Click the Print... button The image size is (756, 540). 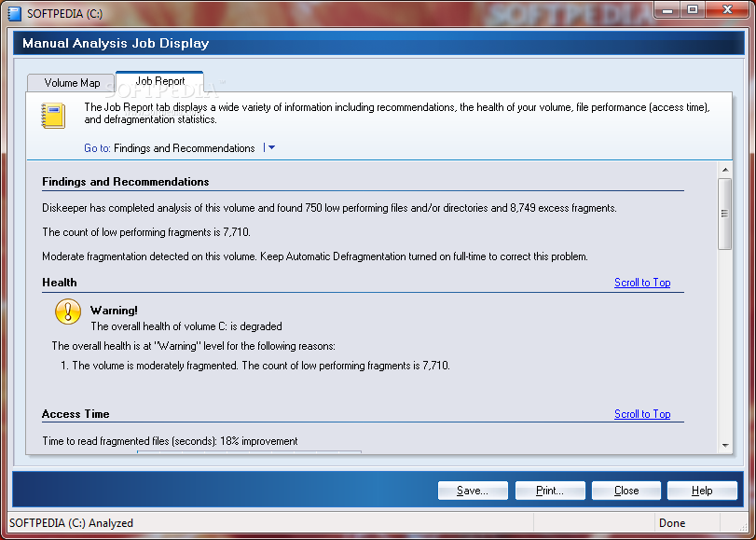pos(550,491)
